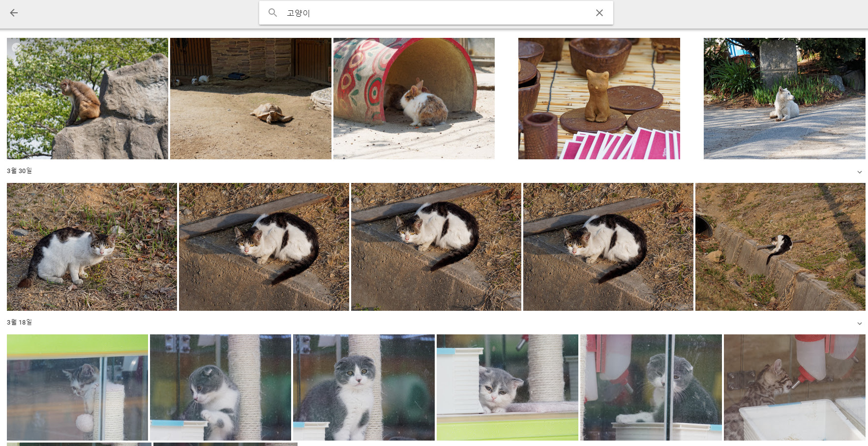Open the gray-white cat sitting upright photo
Screen dimensions: 868x446
[364, 387]
